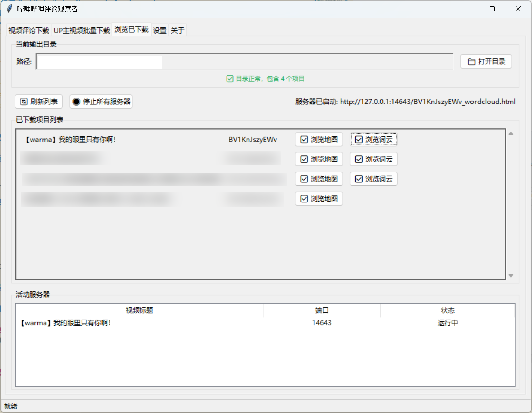Click the 停止所有服务器 button
The width and height of the screenshot is (532, 413).
coord(101,102)
